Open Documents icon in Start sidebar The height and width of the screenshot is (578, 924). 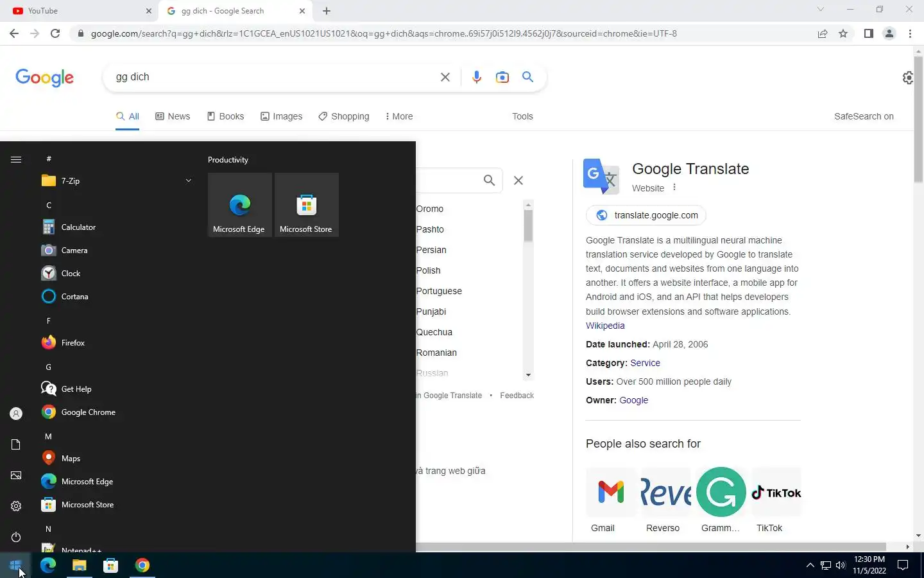16,444
